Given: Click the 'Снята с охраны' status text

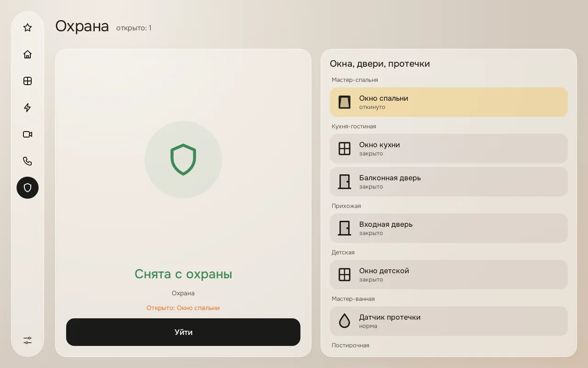Looking at the screenshot, I should tap(183, 274).
